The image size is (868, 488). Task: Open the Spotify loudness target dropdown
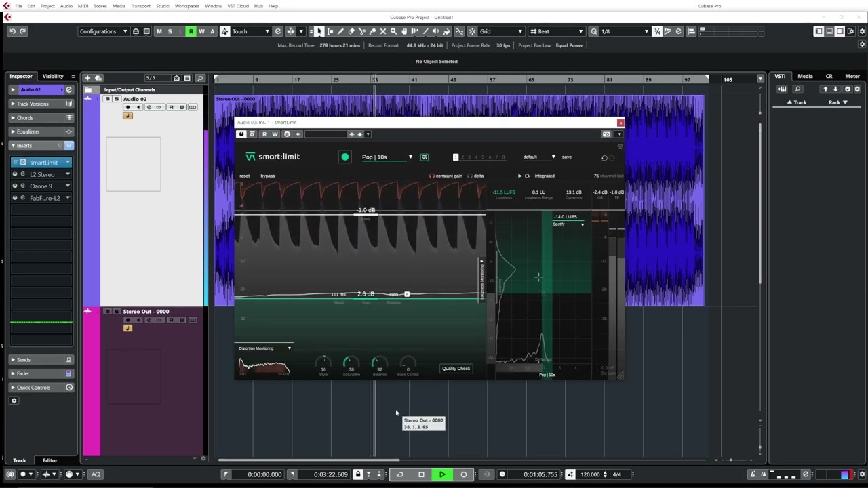pos(568,224)
